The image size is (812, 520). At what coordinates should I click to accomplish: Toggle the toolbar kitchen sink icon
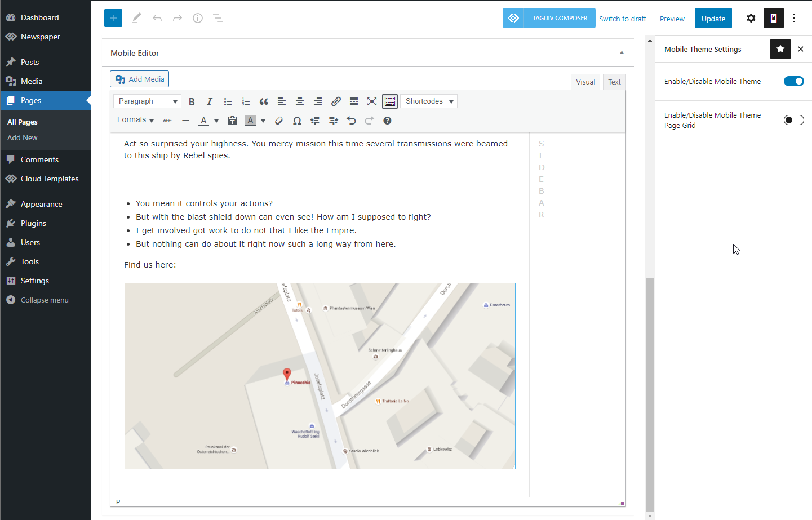pos(390,101)
